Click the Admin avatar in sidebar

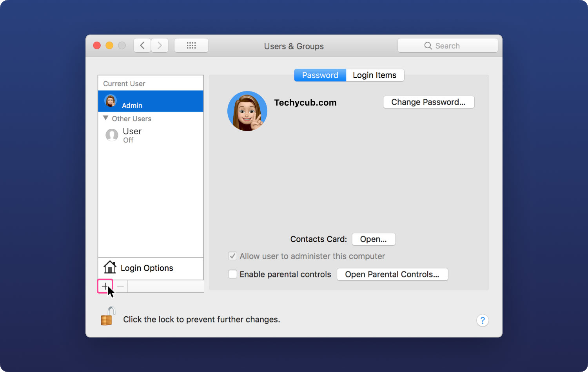[x=111, y=101]
